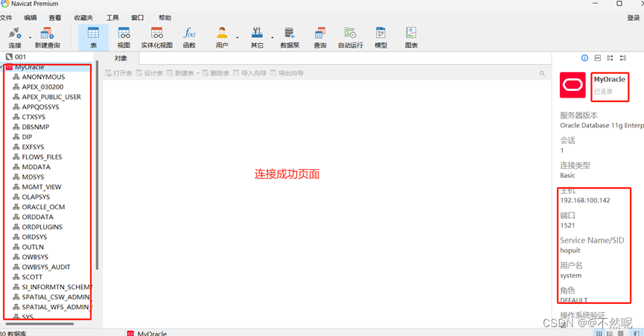Select the APEX_PUBLIC_USER schema

[51, 97]
